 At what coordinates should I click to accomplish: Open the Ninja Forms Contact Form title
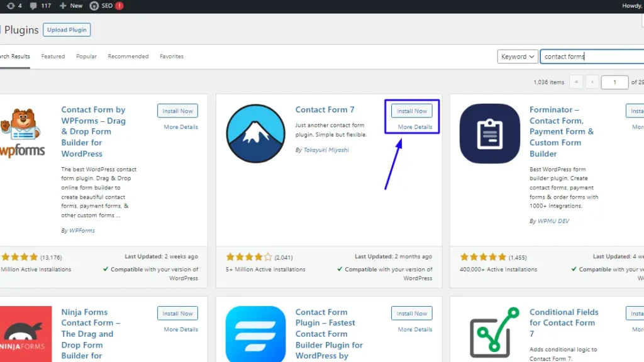(91, 334)
